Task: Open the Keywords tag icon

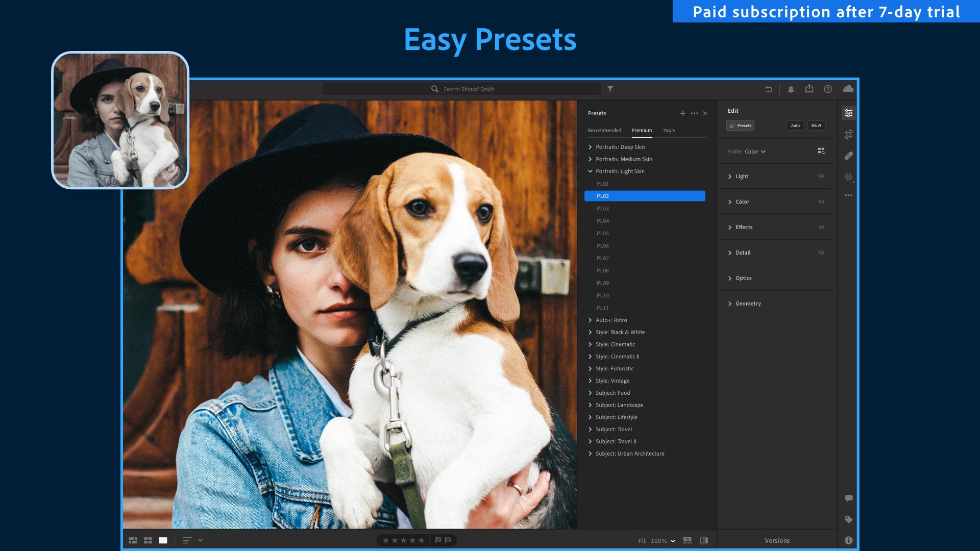Action: click(848, 519)
